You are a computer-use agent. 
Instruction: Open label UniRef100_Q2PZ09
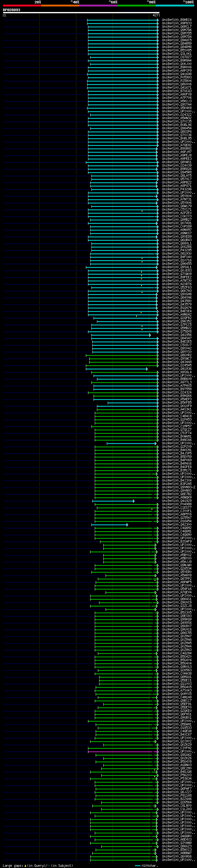click(x=176, y=447)
